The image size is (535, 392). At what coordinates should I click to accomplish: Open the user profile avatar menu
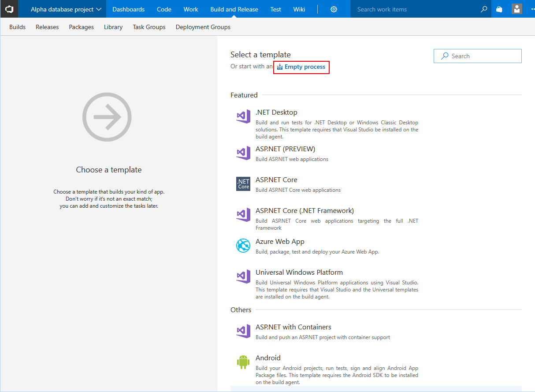click(517, 9)
